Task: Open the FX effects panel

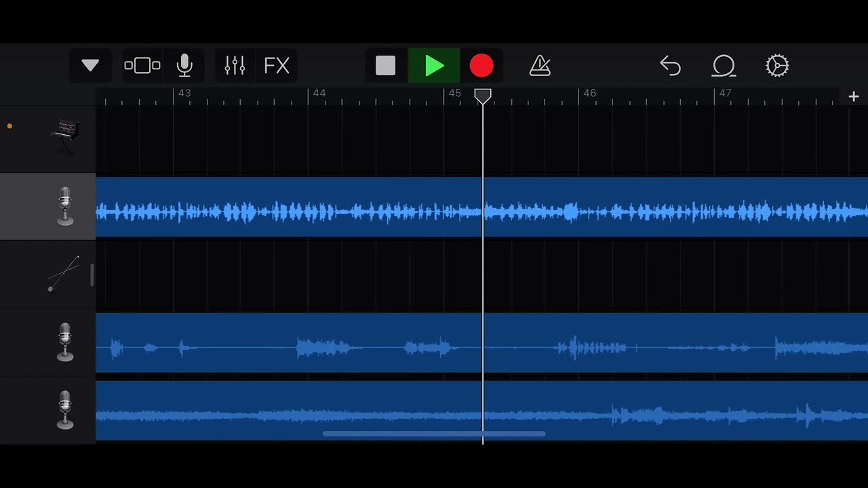Action: [277, 66]
